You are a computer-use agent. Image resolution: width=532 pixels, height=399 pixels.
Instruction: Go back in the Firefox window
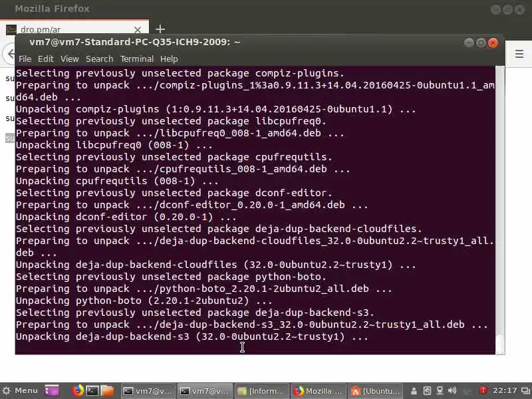tap(10, 54)
